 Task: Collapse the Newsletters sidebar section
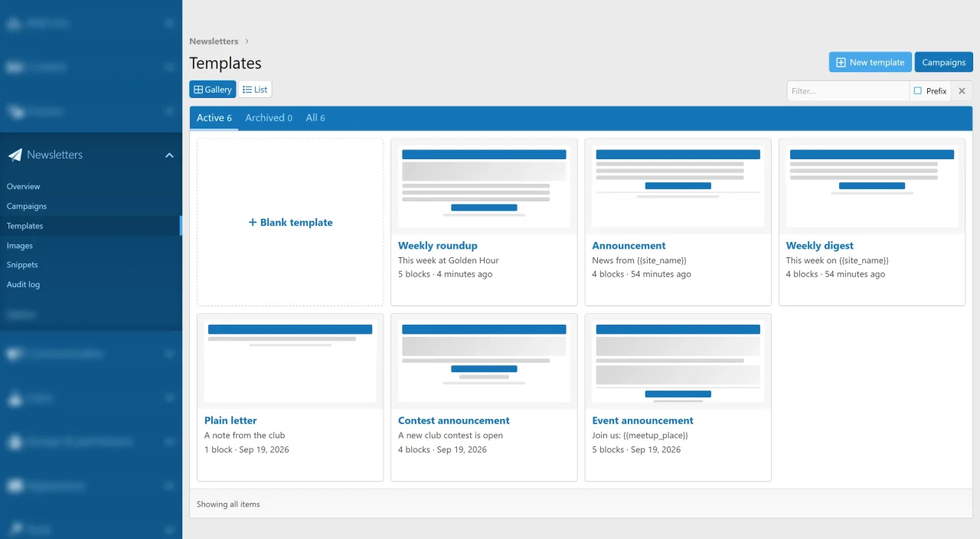click(x=169, y=155)
